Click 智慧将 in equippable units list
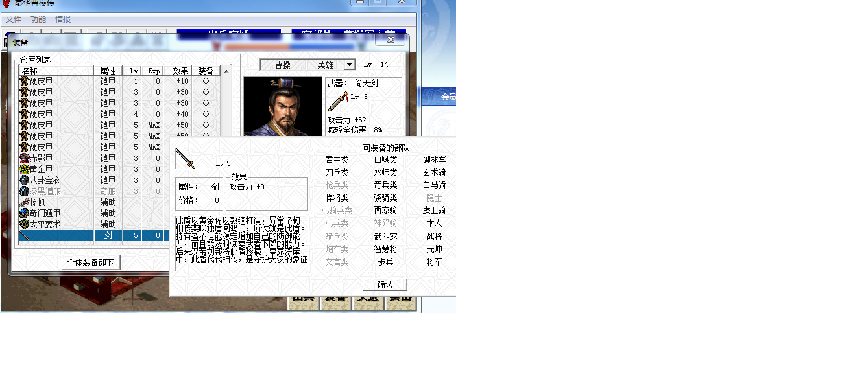This screenshot has height=392, width=868. (x=385, y=249)
